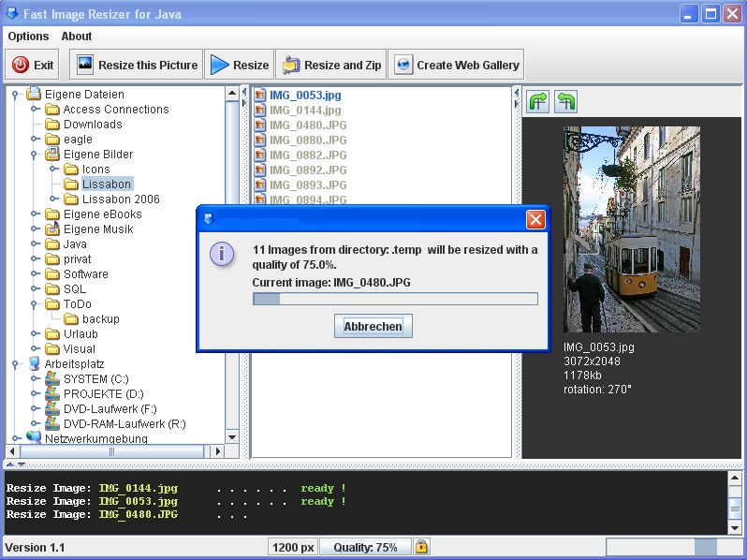Click the log console scroll-down arrow
The image size is (747, 560).
(735, 527)
